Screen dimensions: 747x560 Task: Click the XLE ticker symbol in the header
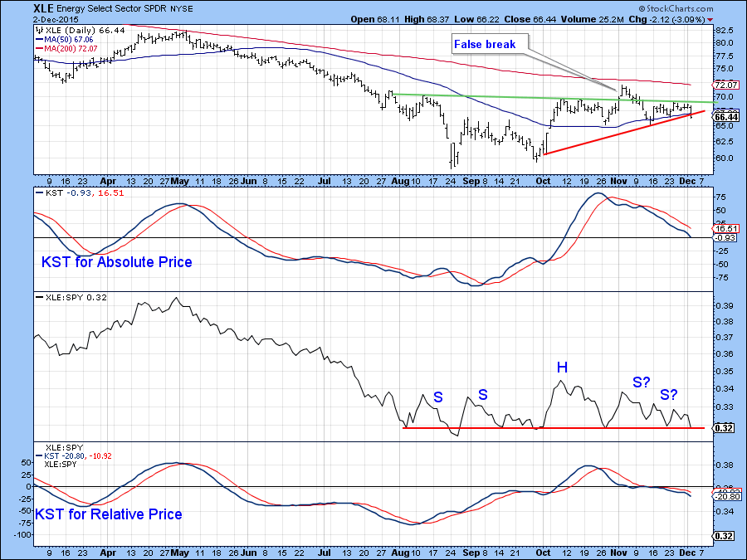pyautogui.click(x=43, y=8)
